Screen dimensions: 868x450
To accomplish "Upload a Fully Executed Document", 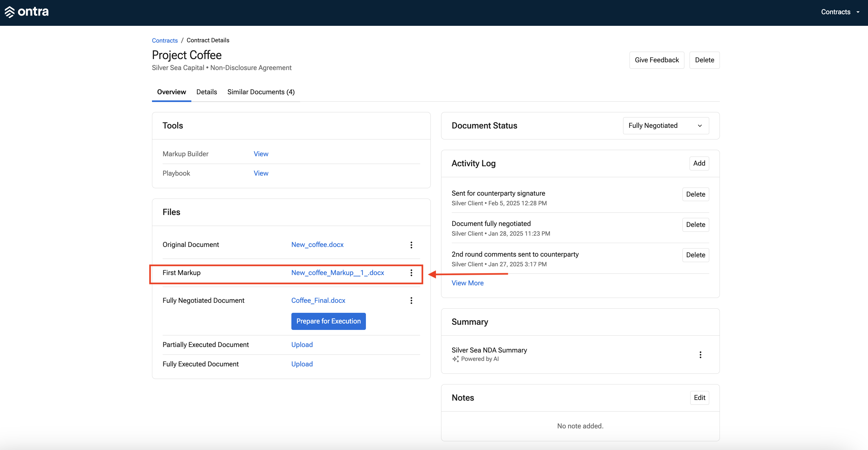I will pyautogui.click(x=302, y=364).
